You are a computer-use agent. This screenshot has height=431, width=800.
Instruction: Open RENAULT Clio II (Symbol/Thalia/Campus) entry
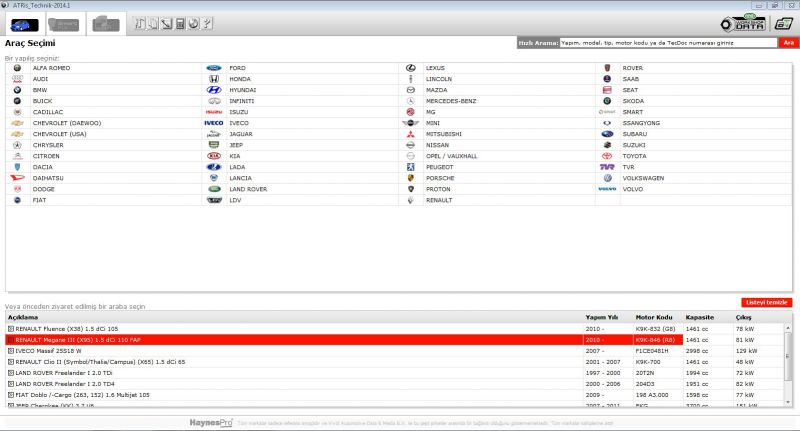[x=396, y=362]
